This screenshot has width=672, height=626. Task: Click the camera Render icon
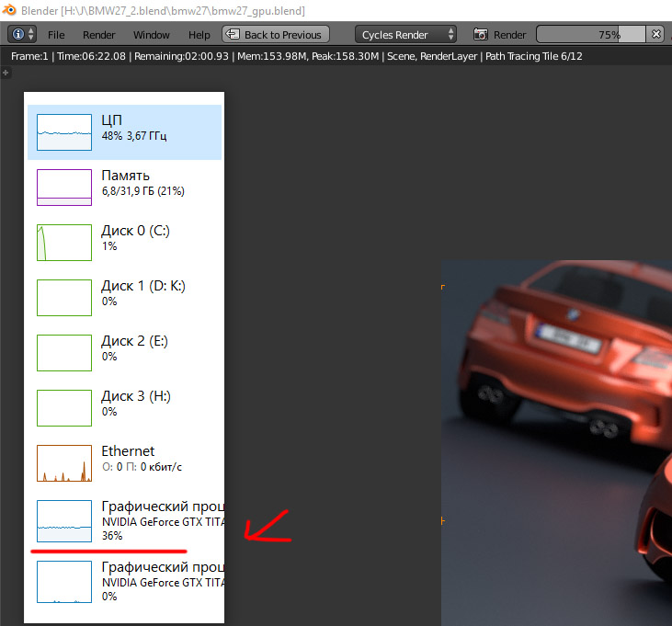pyautogui.click(x=481, y=34)
